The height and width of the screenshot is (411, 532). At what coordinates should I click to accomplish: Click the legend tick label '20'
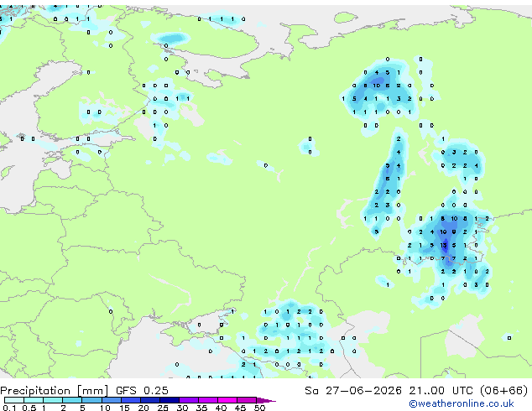pos(143,408)
